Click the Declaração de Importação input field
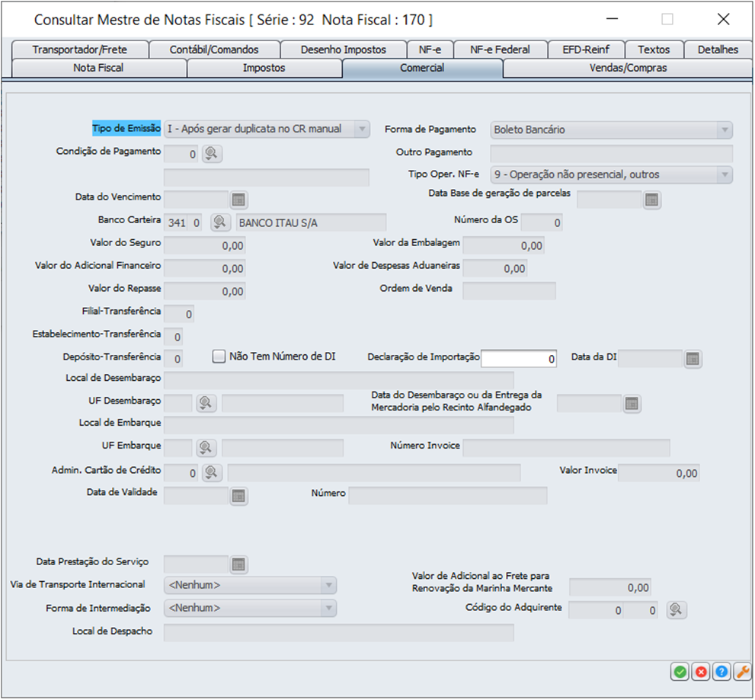Screen dimensions: 755x700 click(519, 359)
